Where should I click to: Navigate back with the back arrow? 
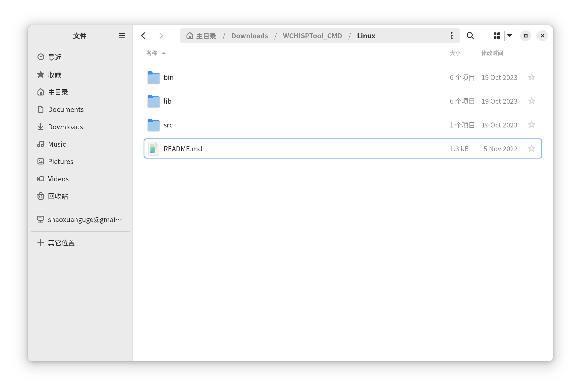tap(143, 35)
